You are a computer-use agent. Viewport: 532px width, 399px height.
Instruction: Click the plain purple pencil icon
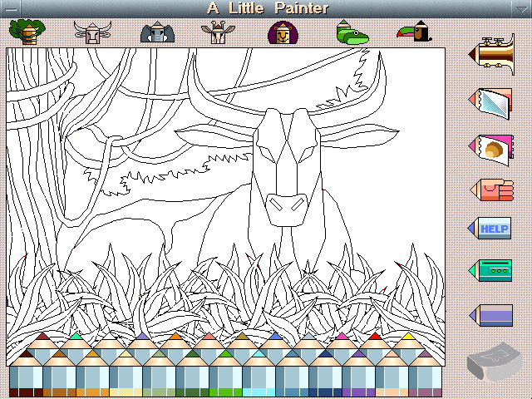pyautogui.click(x=491, y=315)
